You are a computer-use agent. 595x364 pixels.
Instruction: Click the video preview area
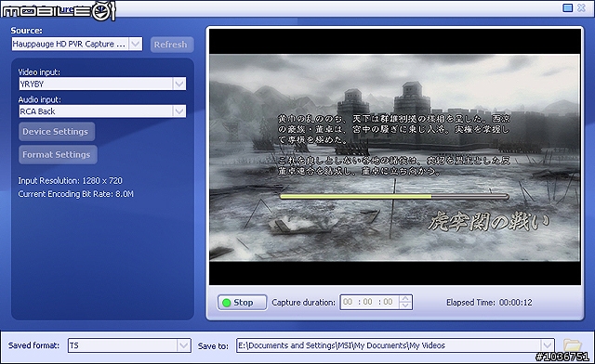point(394,157)
